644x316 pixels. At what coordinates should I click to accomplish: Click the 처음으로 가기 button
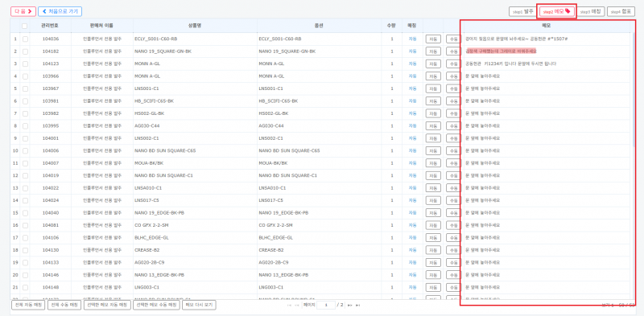pyautogui.click(x=60, y=11)
